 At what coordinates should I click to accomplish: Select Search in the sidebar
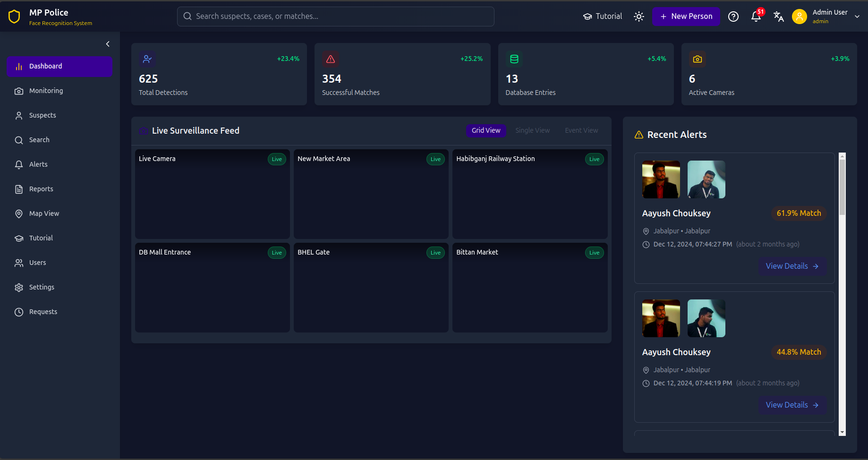pos(60,140)
